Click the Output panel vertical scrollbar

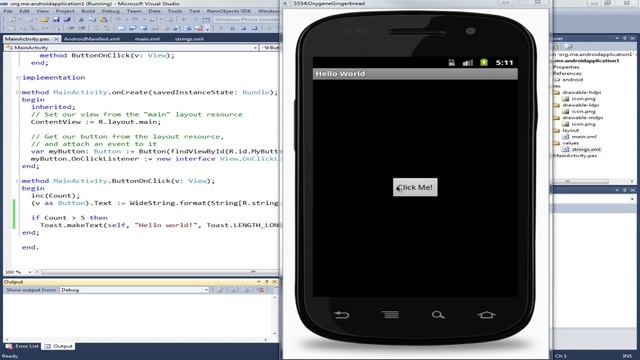pyautogui.click(x=274, y=317)
